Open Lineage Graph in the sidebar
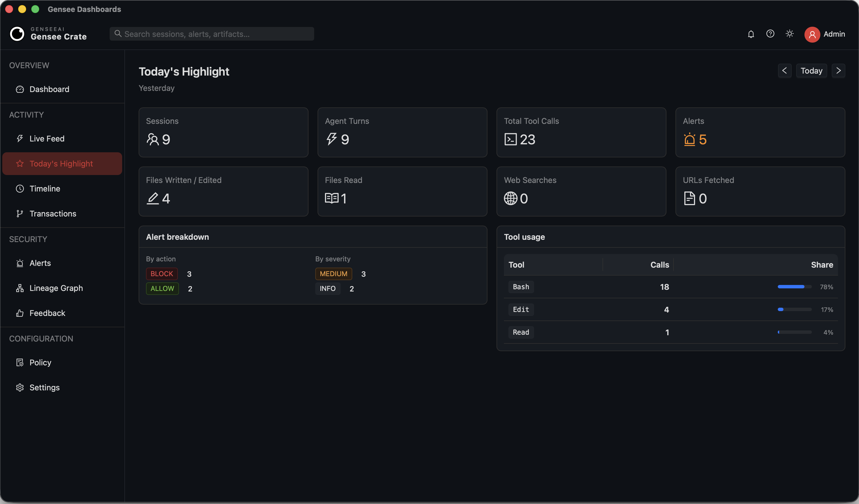 (x=62, y=288)
